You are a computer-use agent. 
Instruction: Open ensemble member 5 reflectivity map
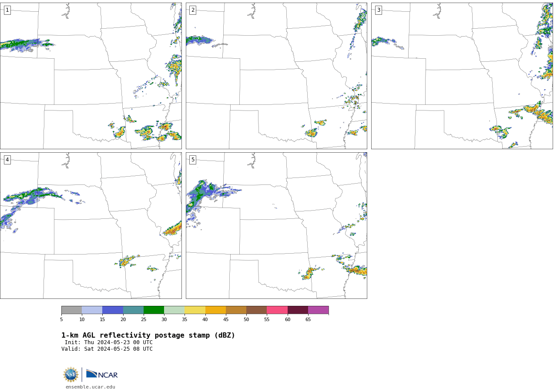tap(276, 225)
